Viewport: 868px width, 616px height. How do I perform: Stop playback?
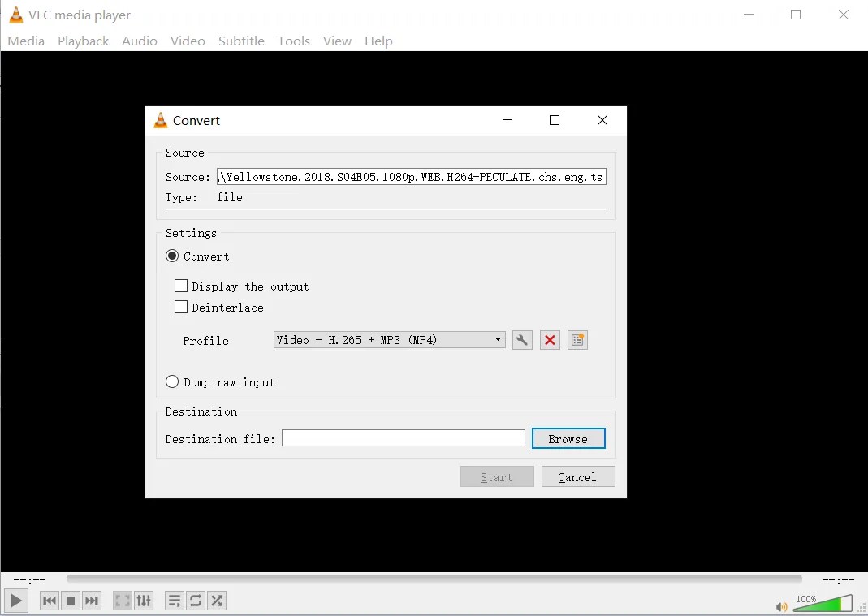(70, 601)
